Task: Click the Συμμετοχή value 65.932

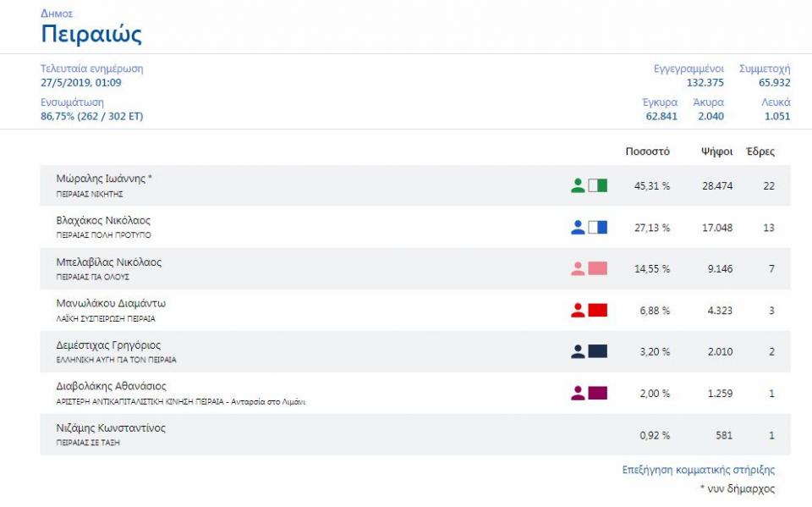Action: (774, 83)
